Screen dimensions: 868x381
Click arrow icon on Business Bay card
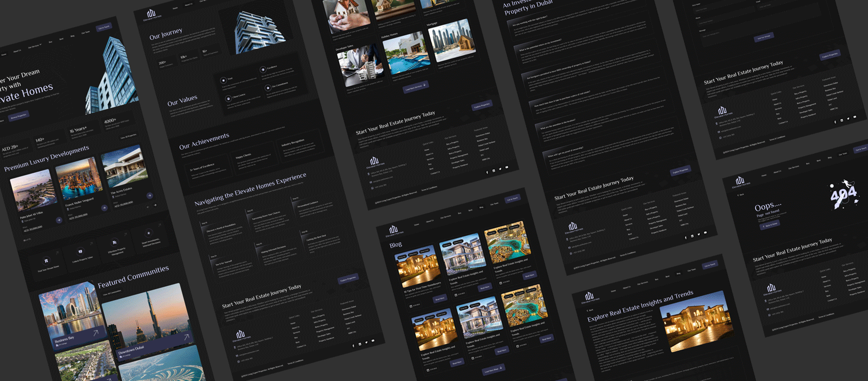coord(95,333)
